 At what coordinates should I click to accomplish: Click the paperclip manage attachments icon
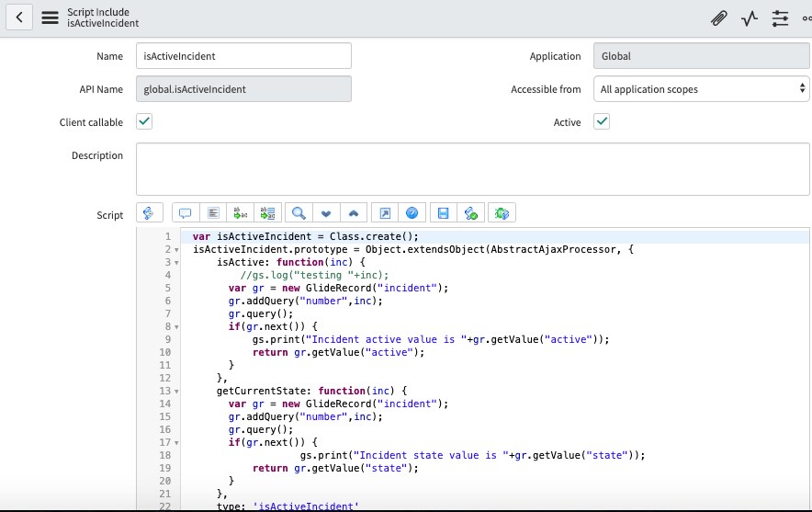tap(719, 18)
